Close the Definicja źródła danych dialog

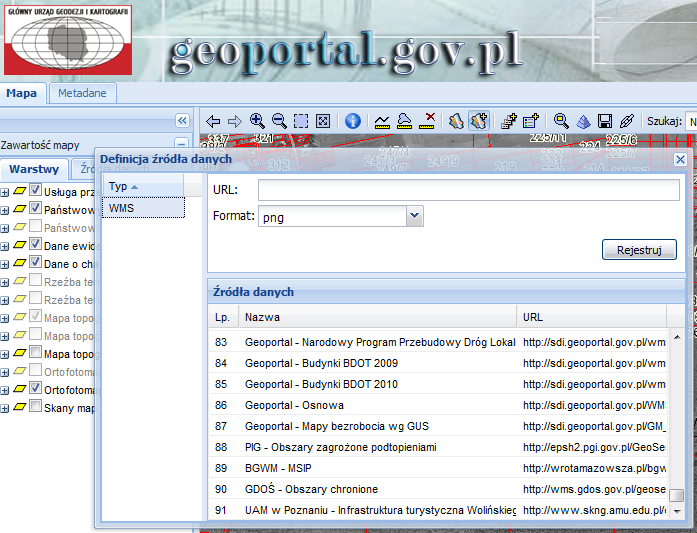[x=680, y=159]
